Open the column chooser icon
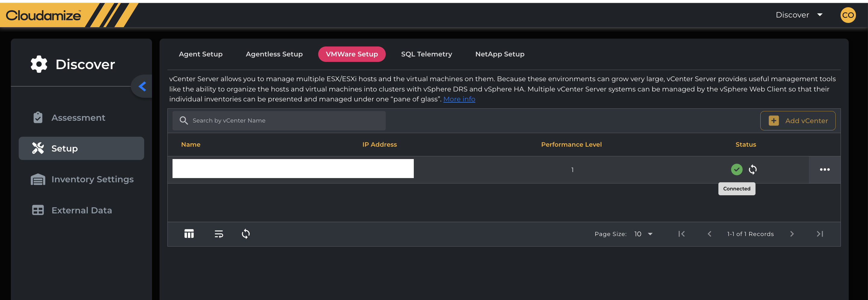Viewport: 868px width, 300px height. (189, 234)
